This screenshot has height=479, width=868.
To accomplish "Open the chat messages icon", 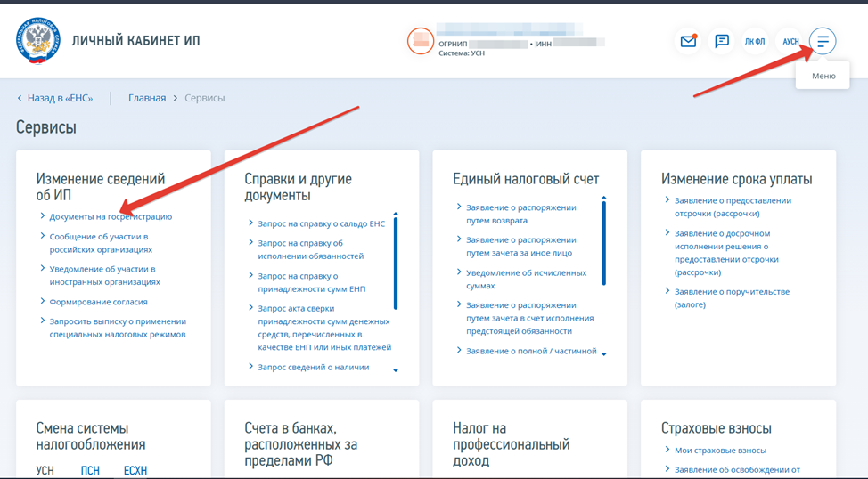I will 721,41.
